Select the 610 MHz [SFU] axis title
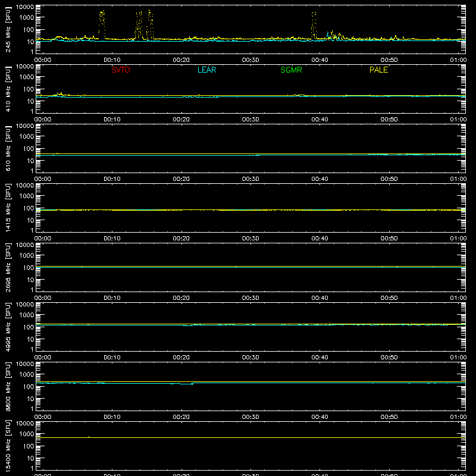This screenshot has height=476, width=476. (x=8, y=148)
